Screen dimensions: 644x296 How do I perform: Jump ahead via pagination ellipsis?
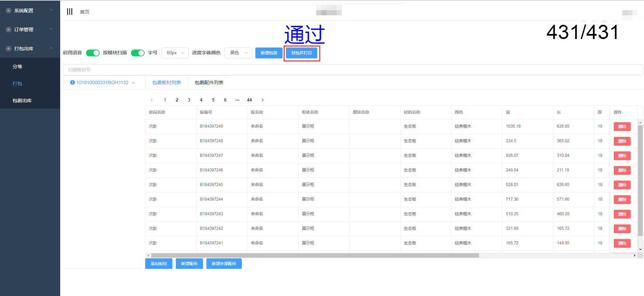[x=237, y=100]
